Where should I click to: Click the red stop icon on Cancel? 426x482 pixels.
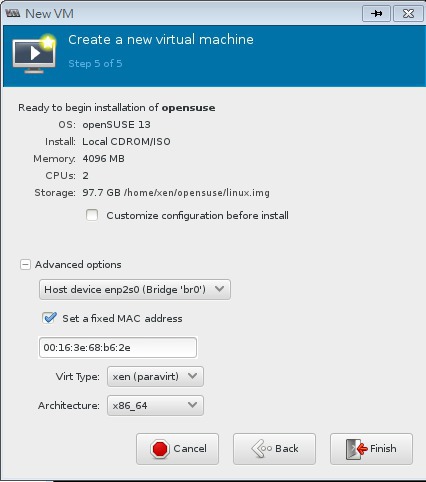coord(160,449)
